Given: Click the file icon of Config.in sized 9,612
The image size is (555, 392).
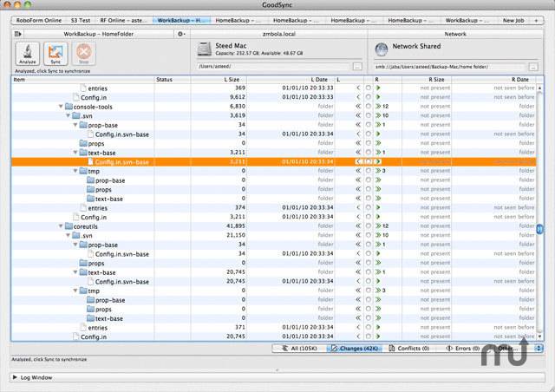Looking at the screenshot, I should [x=75, y=97].
